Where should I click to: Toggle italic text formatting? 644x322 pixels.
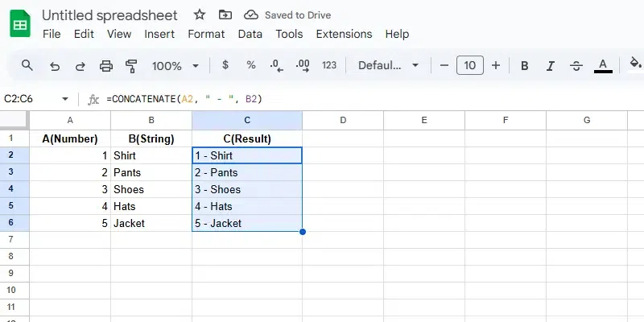[550, 66]
